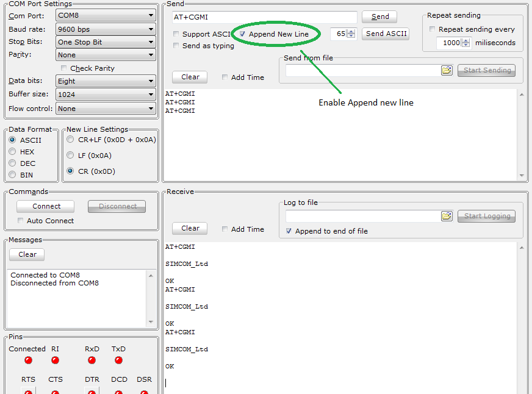Screen dimensions: 532x394
Task: Disable the Append New Line checkbox
Action: coord(243,34)
